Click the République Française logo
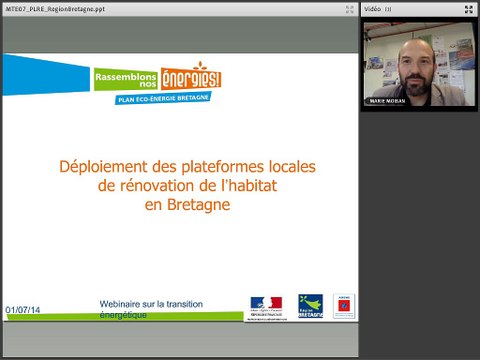The width and height of the screenshot is (480, 360). pyautogui.click(x=266, y=308)
